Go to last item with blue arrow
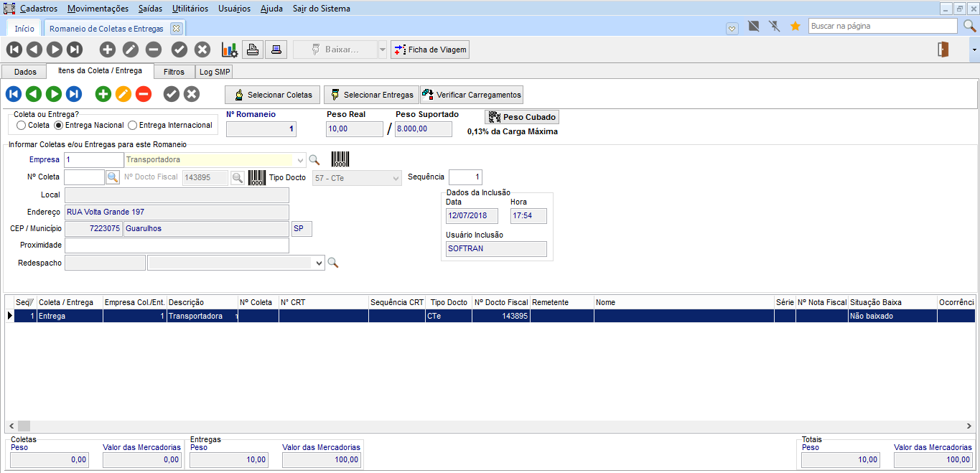The image size is (980, 473). coord(74,94)
